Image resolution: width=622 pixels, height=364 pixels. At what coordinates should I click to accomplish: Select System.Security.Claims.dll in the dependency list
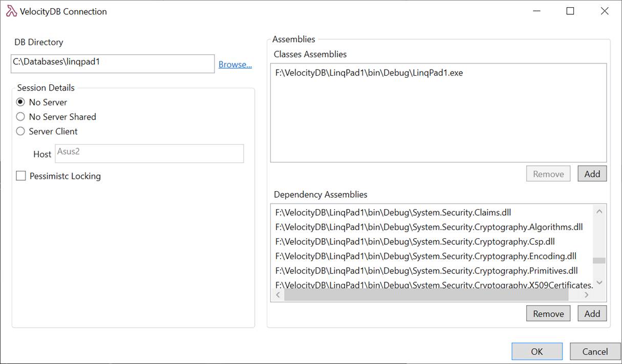point(393,212)
